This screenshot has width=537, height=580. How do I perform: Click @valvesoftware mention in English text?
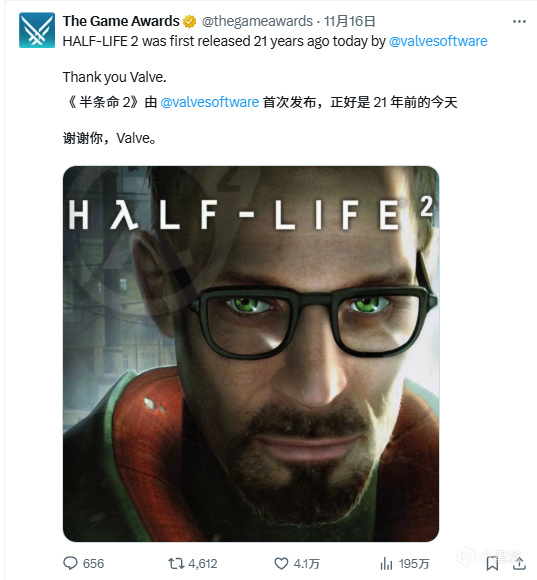point(438,41)
